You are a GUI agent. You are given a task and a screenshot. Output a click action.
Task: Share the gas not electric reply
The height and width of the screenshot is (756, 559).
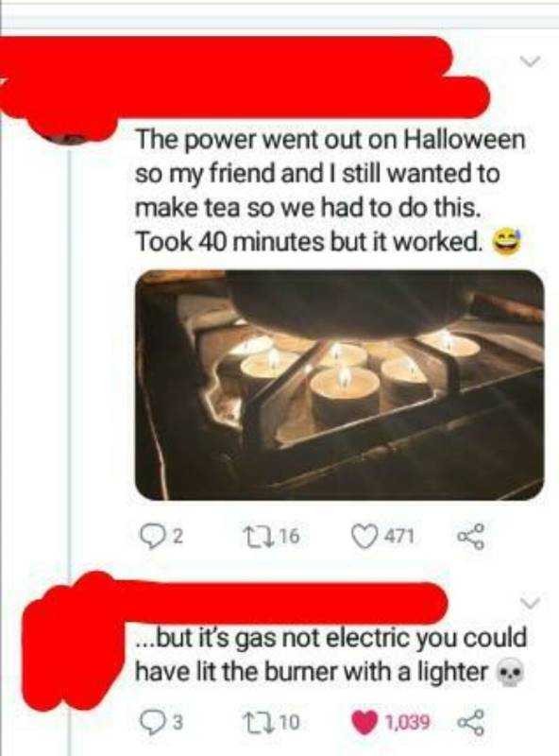[x=470, y=722]
